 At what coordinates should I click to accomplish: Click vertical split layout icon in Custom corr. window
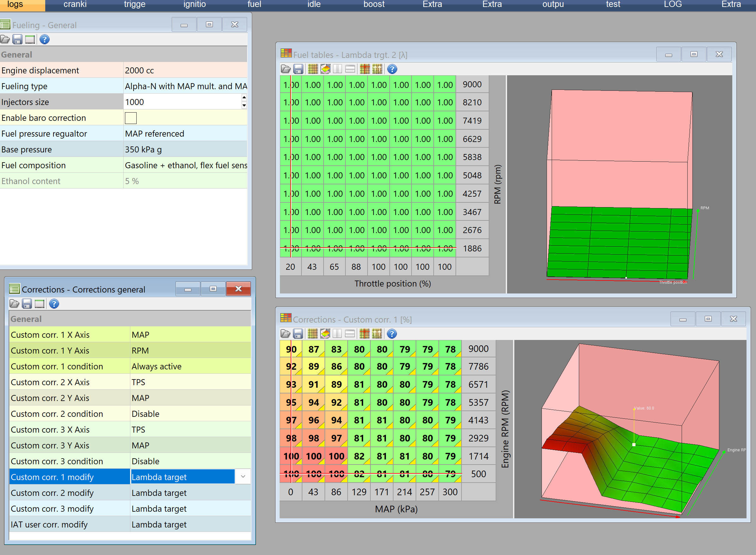point(337,334)
